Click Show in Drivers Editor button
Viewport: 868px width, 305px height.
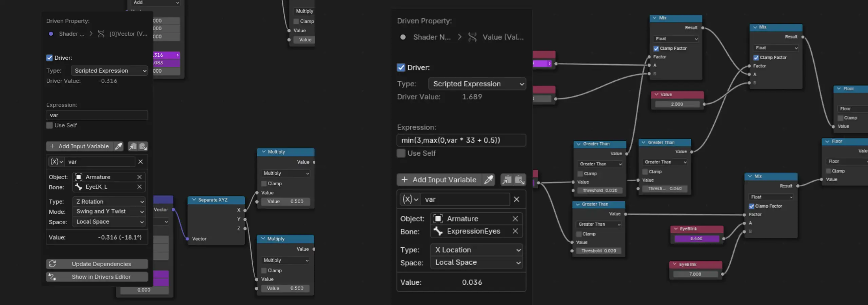97,277
